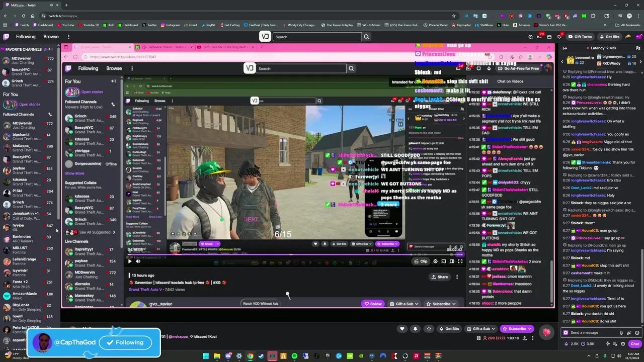Image resolution: width=644 pixels, height=362 pixels.
Task: Open the Windows Start button
Action: [x=206, y=356]
